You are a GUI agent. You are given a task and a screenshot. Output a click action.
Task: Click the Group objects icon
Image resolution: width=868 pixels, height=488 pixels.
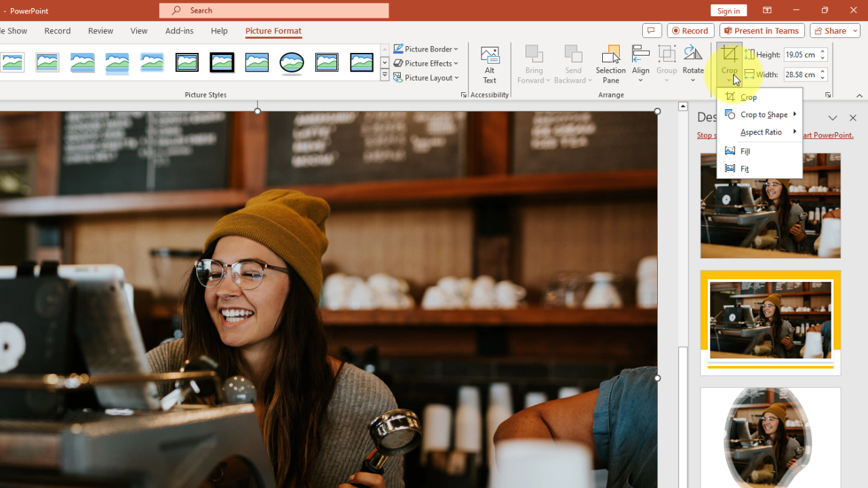pos(667,65)
